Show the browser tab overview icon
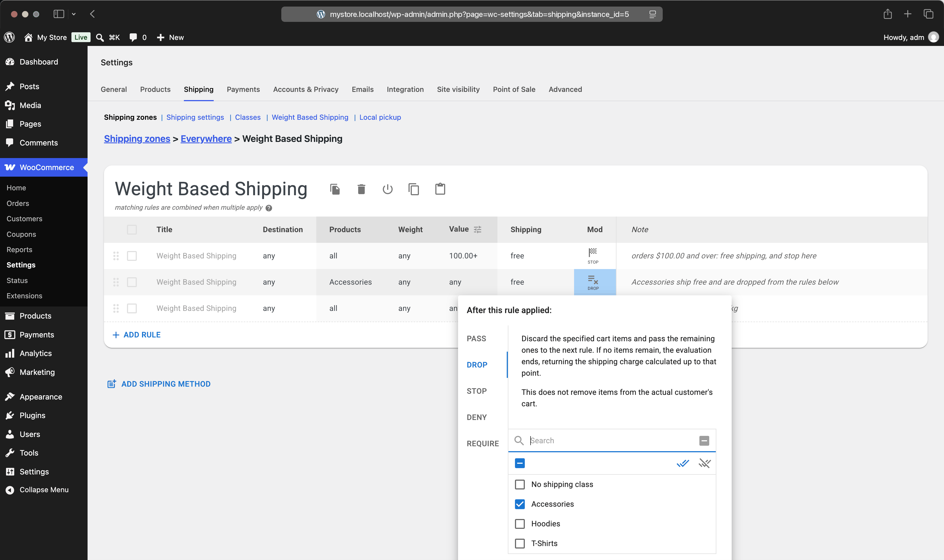This screenshot has height=560, width=944. [928, 14]
